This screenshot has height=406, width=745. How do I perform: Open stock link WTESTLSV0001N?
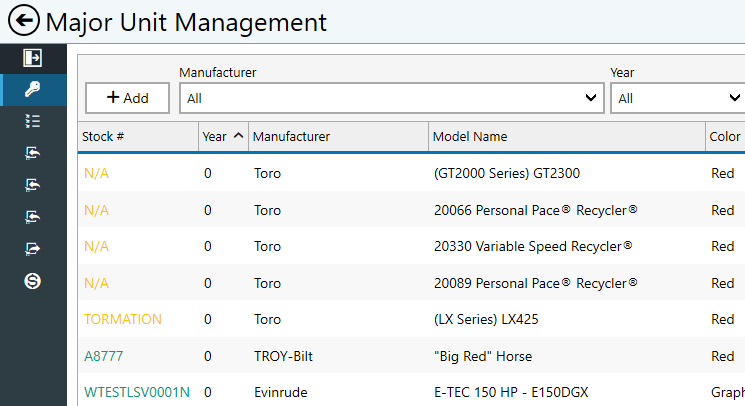click(136, 392)
